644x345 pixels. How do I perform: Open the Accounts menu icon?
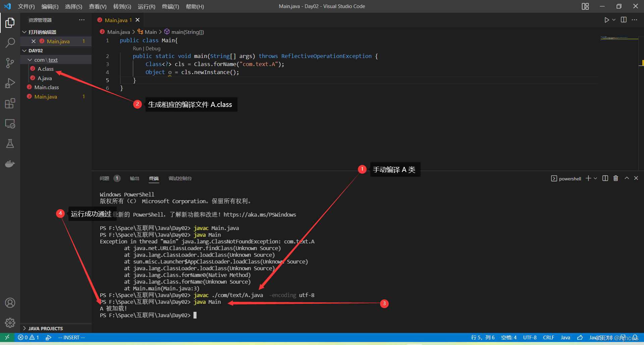(x=10, y=303)
